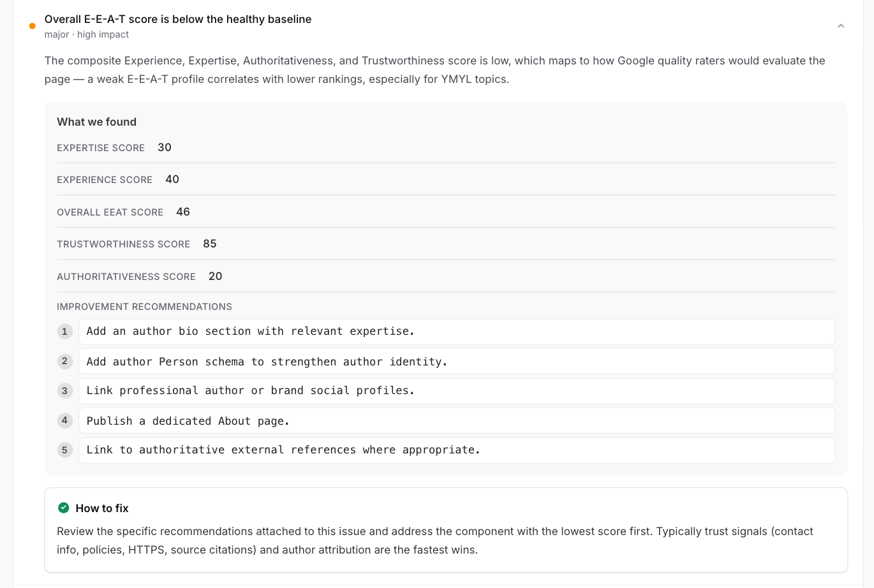Click the green How to fix checkmark
This screenshot has width=874, height=588.
tap(64, 508)
